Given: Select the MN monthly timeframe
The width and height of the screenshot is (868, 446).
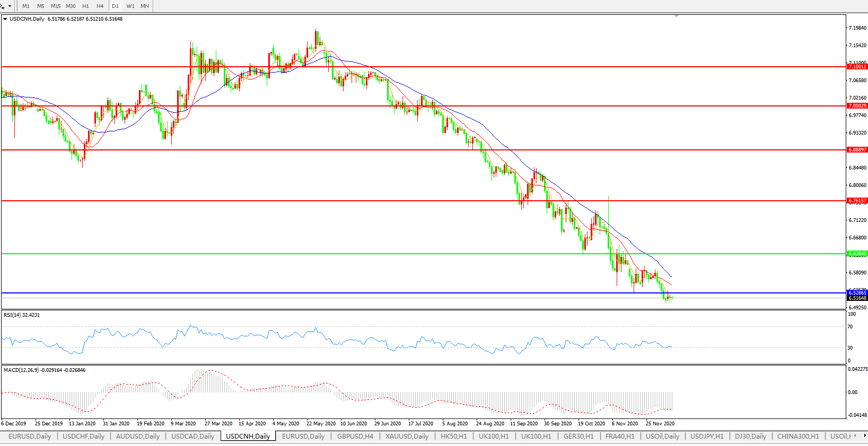Looking at the screenshot, I should pos(145,6).
